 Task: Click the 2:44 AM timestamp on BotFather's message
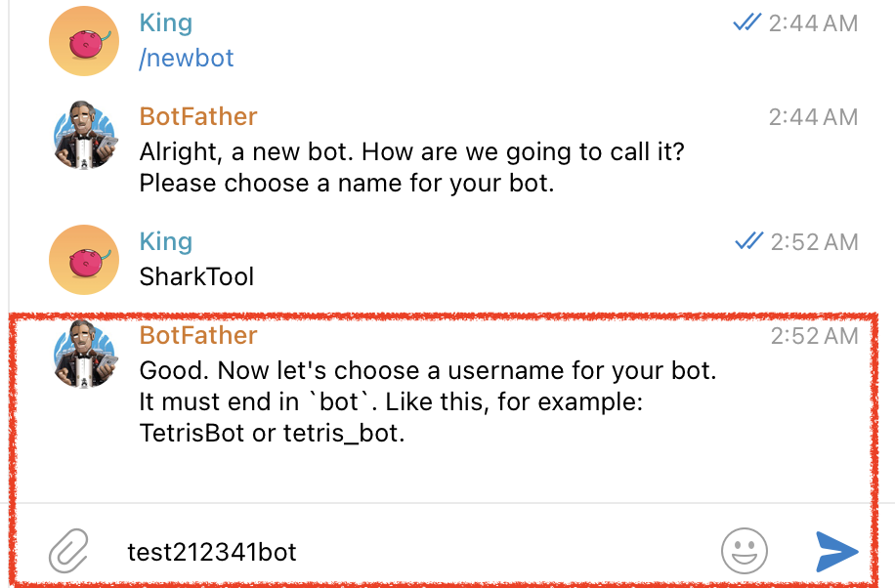813,117
